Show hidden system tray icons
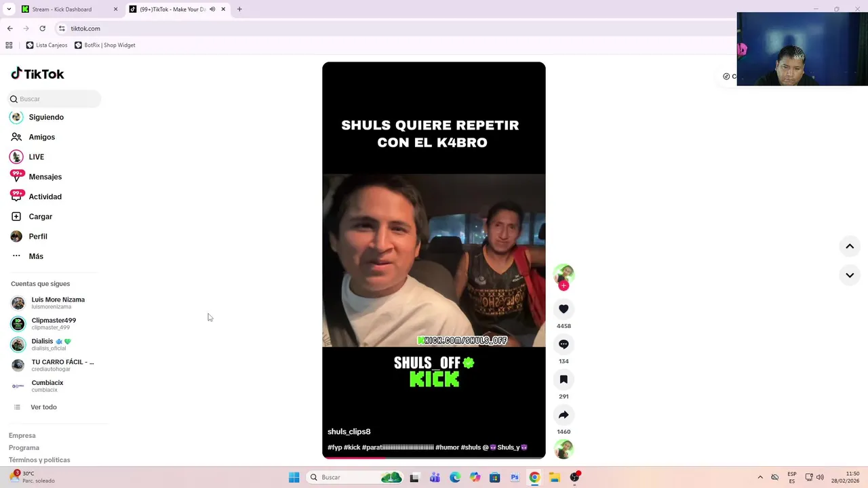 click(x=760, y=478)
